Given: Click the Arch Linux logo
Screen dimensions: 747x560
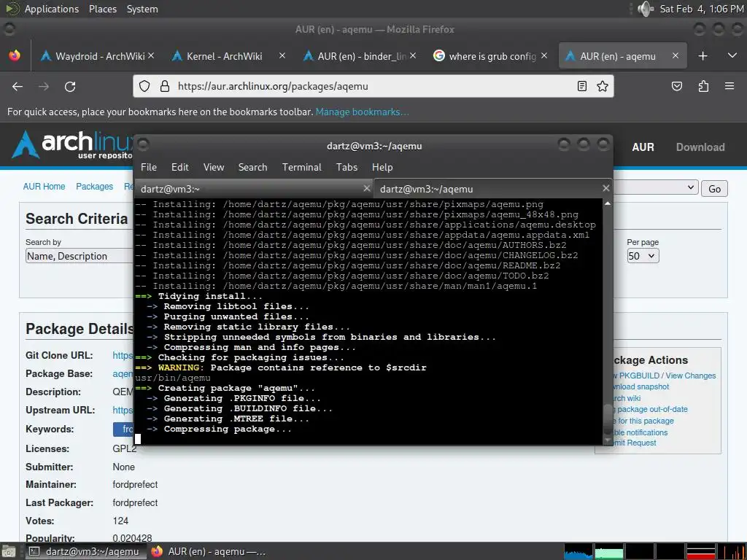Looking at the screenshot, I should coord(72,144).
